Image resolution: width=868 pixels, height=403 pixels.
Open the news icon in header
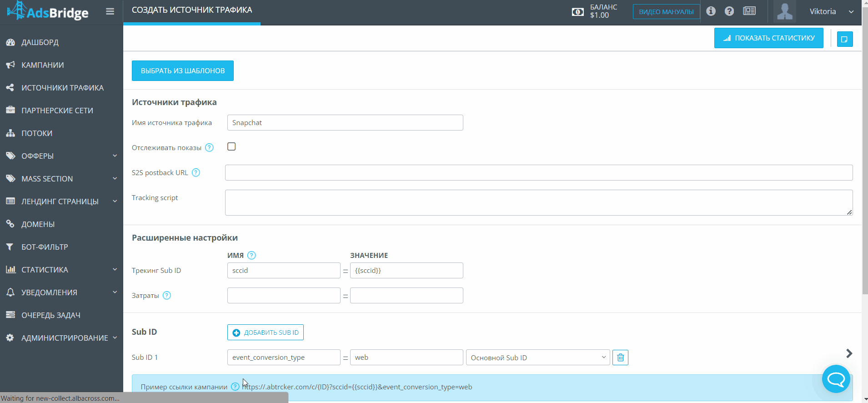coord(749,11)
